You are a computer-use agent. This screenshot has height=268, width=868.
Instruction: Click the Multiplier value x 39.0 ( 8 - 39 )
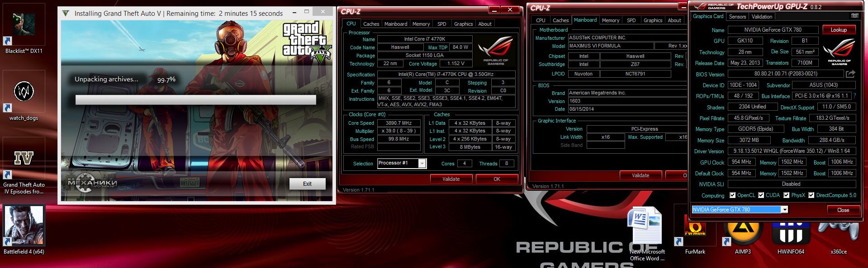398,131
